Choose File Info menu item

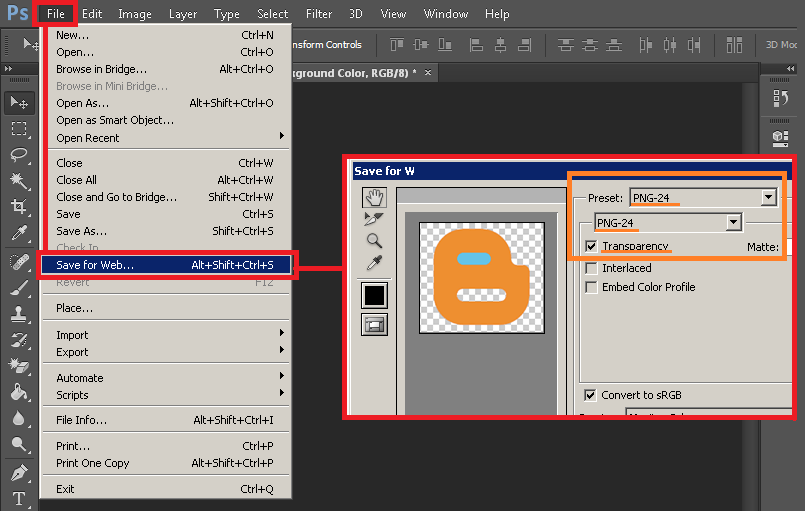point(166,420)
